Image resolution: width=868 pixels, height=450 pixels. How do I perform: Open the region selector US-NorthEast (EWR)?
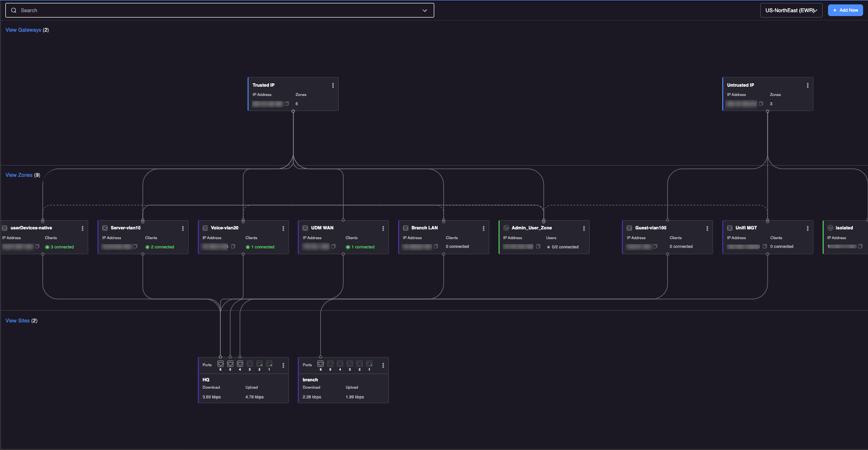[x=791, y=10]
